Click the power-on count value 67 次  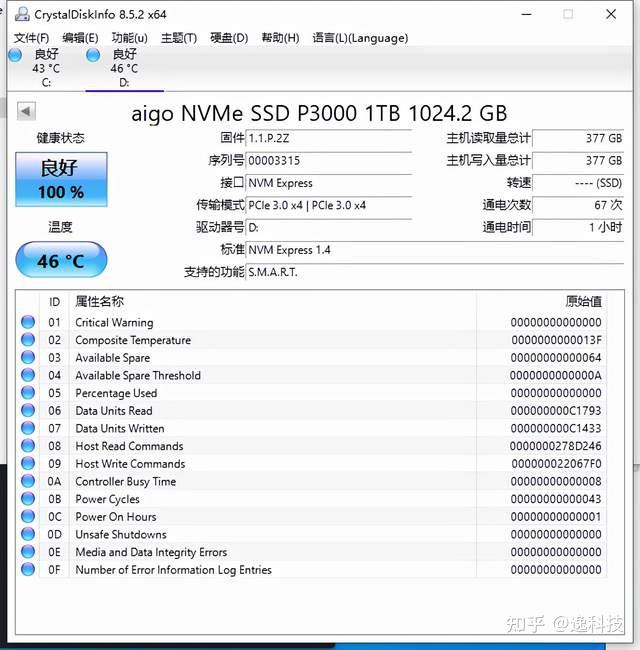pyautogui.click(x=578, y=205)
